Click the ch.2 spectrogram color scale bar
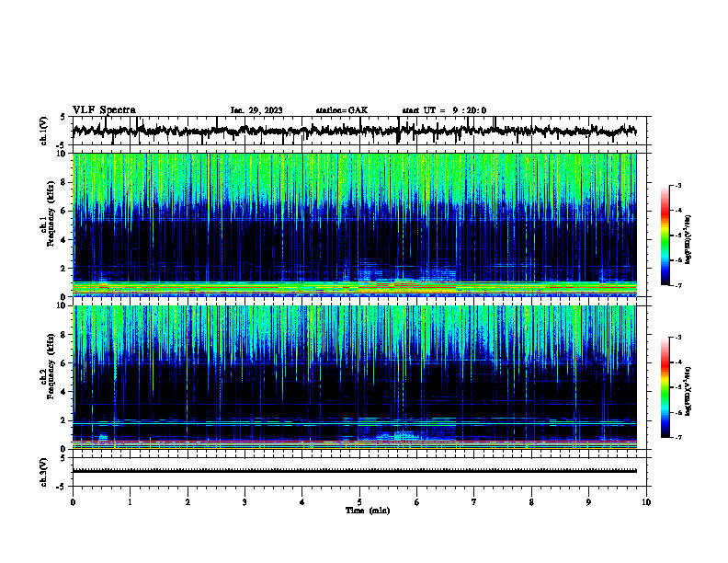Viewport: 728px width, 563px height. (665, 387)
